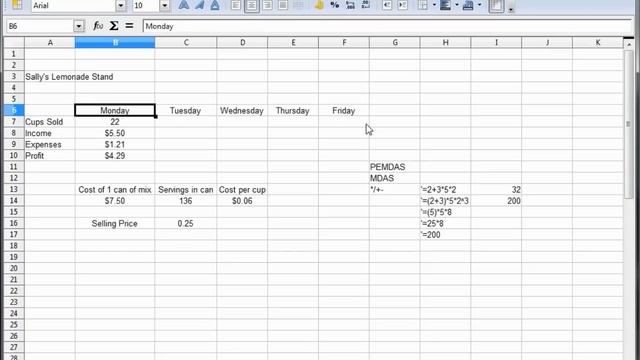Select the Wednesday cell
The image size is (640, 360).
[x=242, y=111]
